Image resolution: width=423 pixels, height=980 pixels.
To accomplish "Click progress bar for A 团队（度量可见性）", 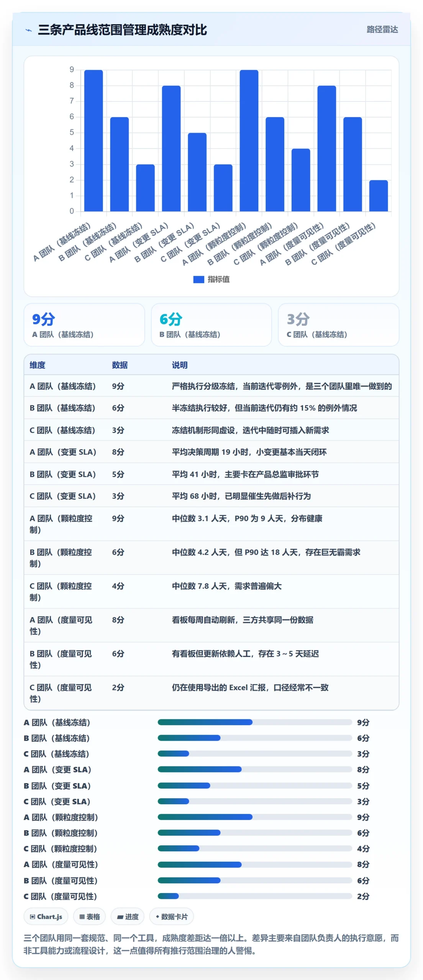I will click(x=255, y=864).
